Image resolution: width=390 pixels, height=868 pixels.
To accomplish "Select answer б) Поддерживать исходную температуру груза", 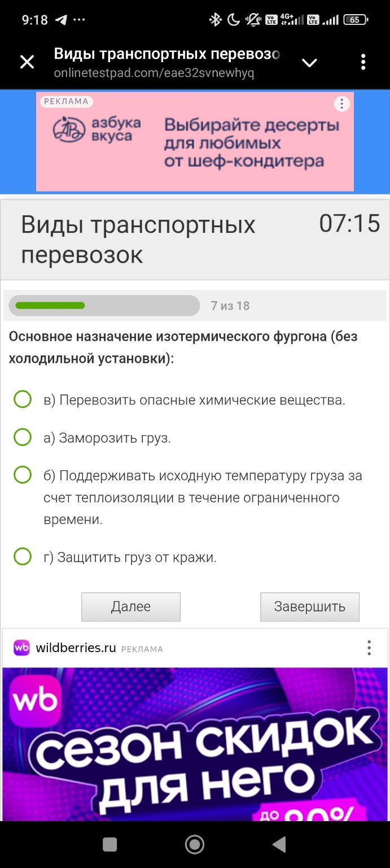I will [x=21, y=475].
